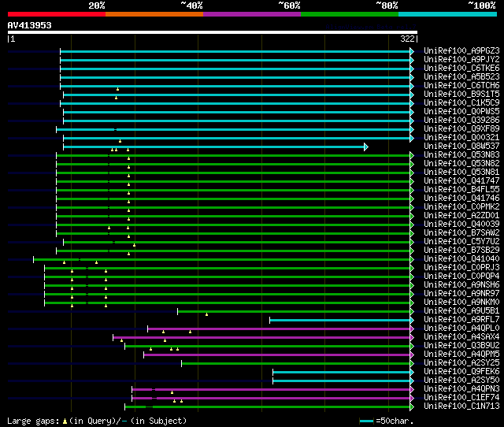Select UniRef100_Q8W537 label
504x427 pixels.
[461, 147]
